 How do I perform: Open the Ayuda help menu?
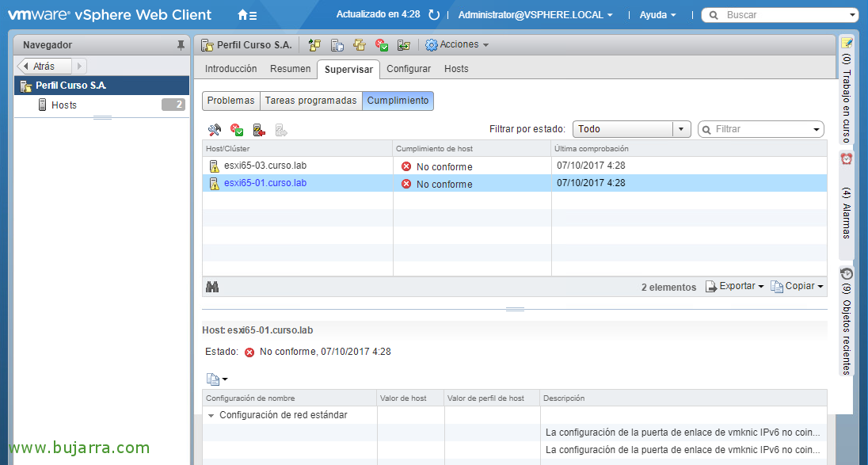[657, 15]
